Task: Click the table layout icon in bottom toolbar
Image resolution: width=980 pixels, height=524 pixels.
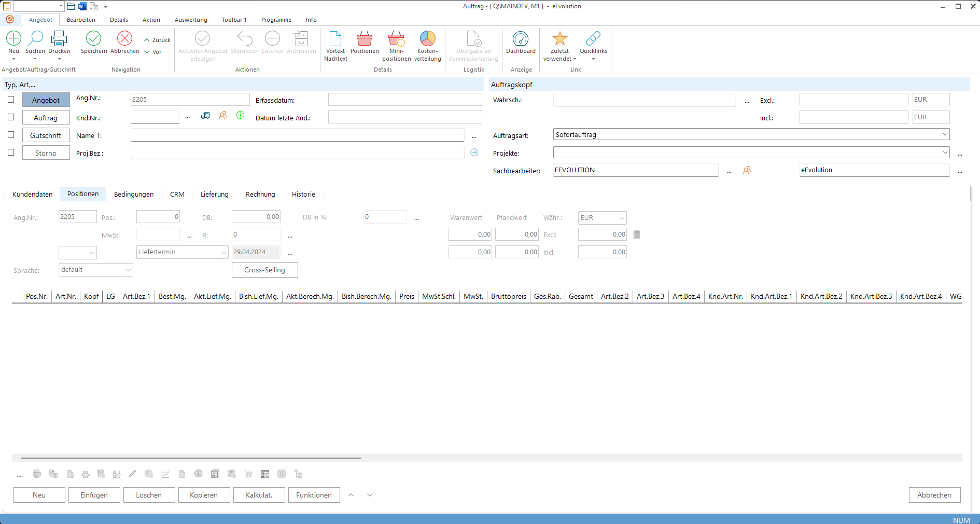Action: point(265,474)
